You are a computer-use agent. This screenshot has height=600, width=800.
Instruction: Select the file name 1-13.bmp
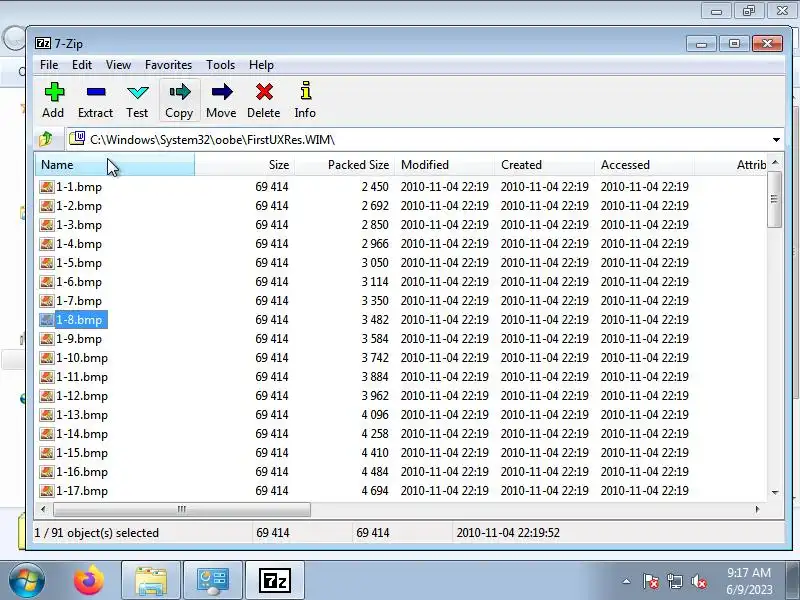click(82, 415)
